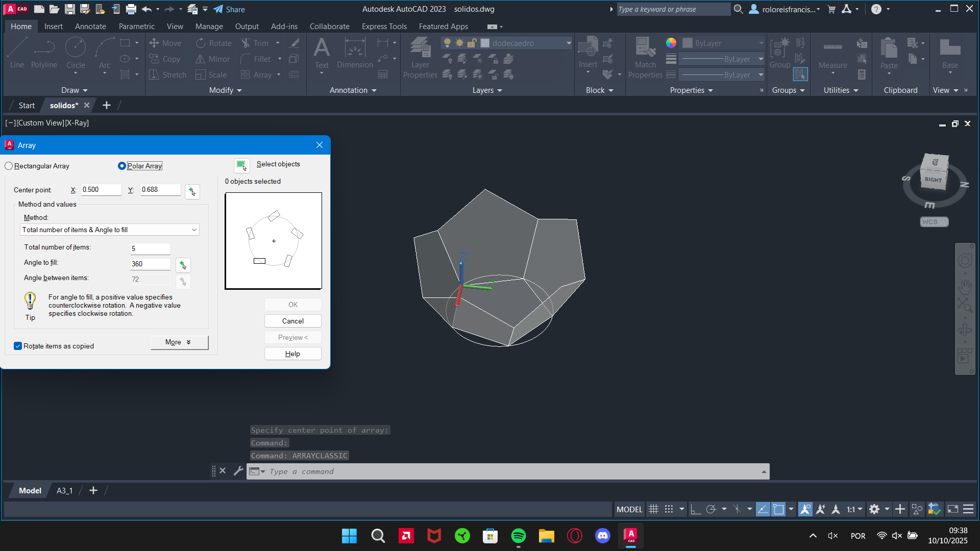The image size is (980, 551).
Task: Toggle grid display in status bar
Action: pyautogui.click(x=653, y=509)
